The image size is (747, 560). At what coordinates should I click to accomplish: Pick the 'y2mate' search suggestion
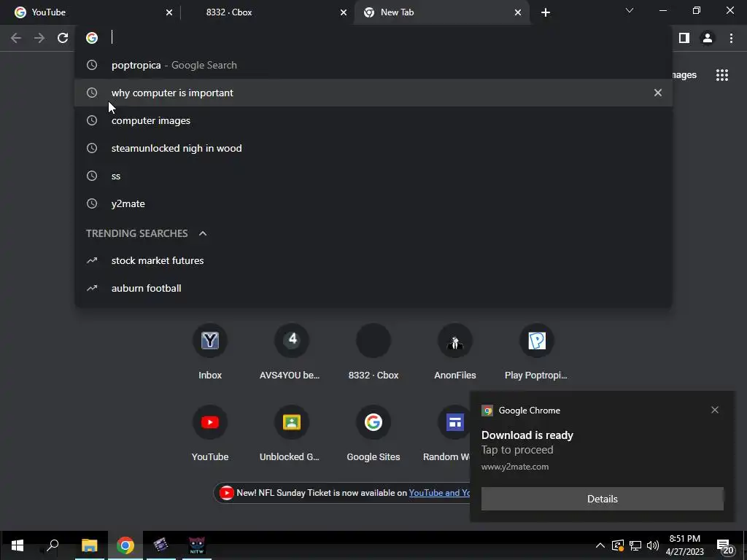(373, 203)
